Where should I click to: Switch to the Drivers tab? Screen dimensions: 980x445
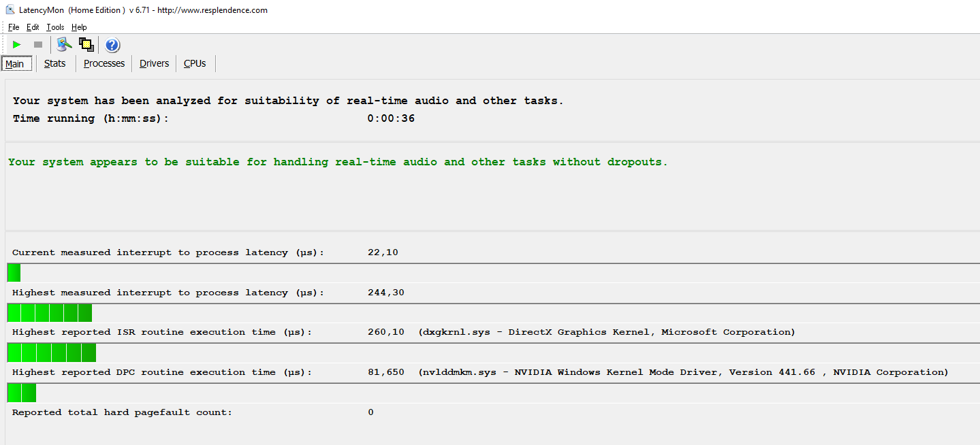(x=154, y=63)
